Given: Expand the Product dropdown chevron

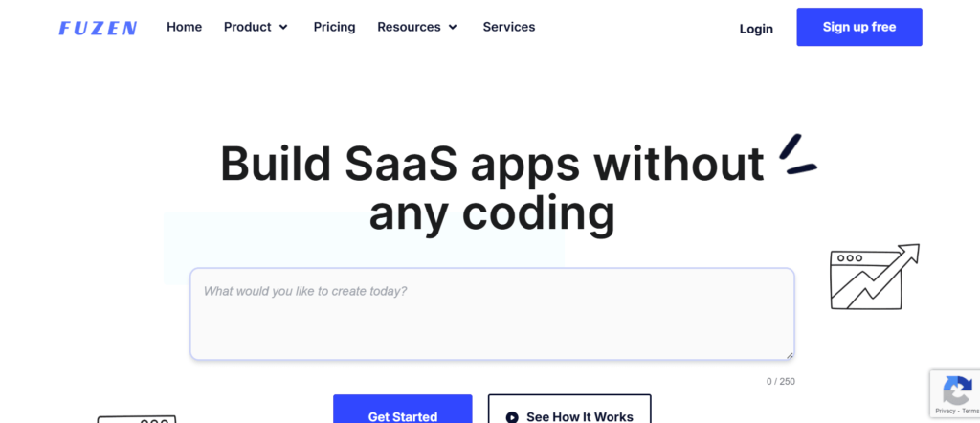Looking at the screenshot, I should [x=283, y=28].
